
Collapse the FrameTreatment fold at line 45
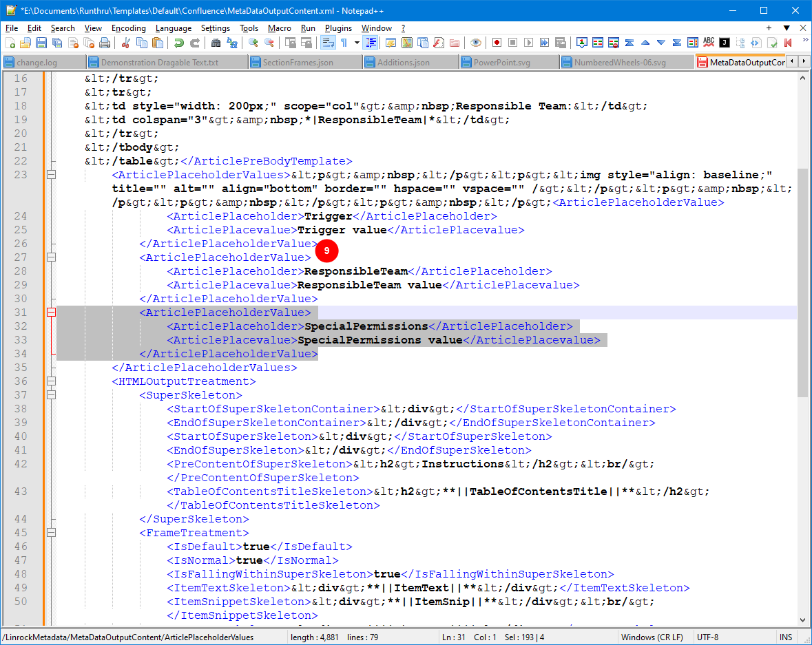click(50, 533)
